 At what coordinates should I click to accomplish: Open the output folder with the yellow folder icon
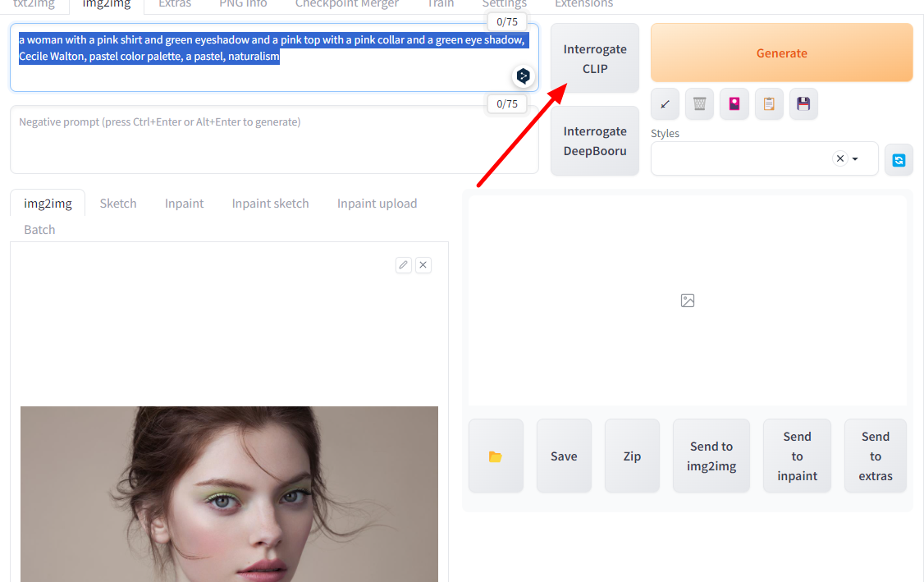496,456
